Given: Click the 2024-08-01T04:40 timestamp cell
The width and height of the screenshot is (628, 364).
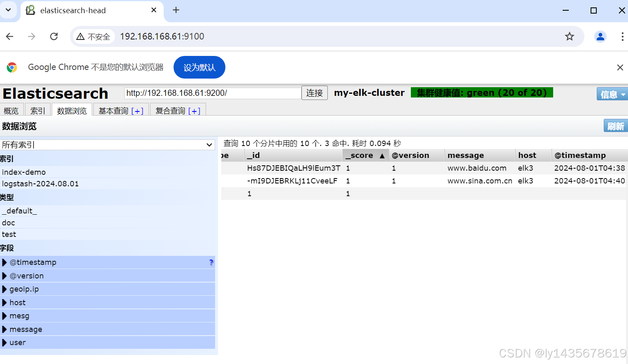Looking at the screenshot, I should pos(590,181).
